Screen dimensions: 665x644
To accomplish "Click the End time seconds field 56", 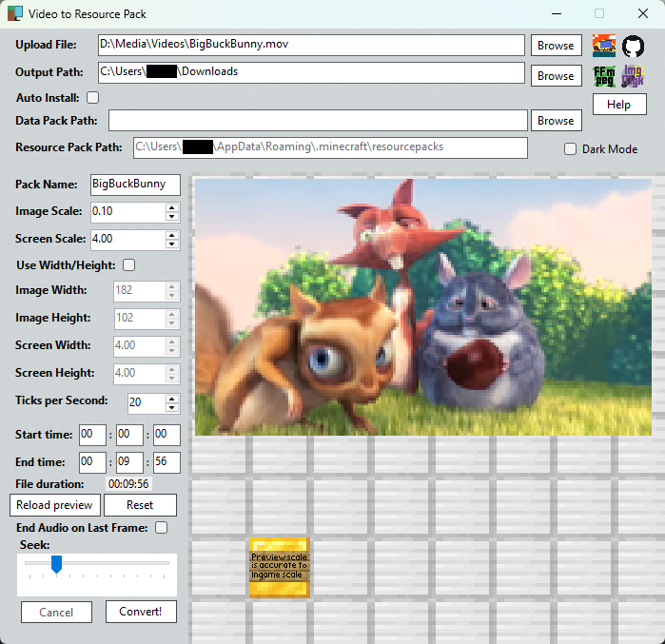I will tap(166, 462).
